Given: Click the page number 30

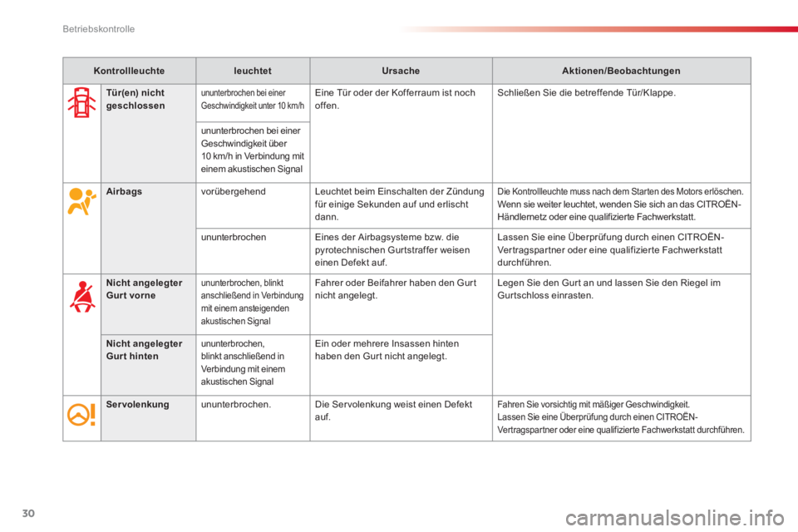Looking at the screenshot, I should (x=28, y=513).
